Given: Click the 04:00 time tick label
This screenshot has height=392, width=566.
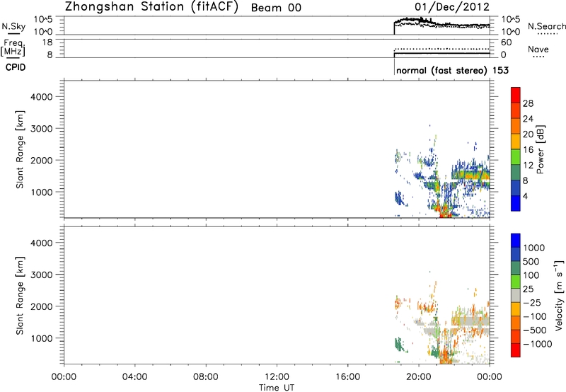Looking at the screenshot, I should coord(134,377).
